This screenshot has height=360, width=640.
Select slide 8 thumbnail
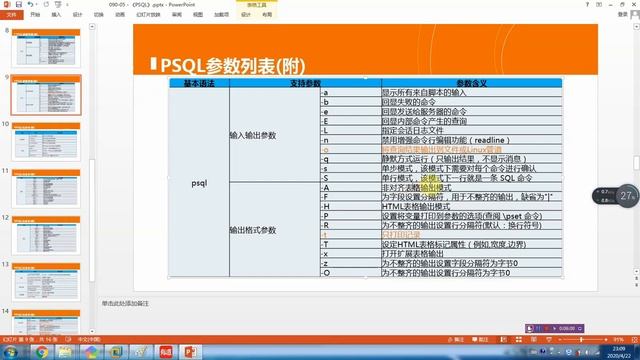point(46,48)
